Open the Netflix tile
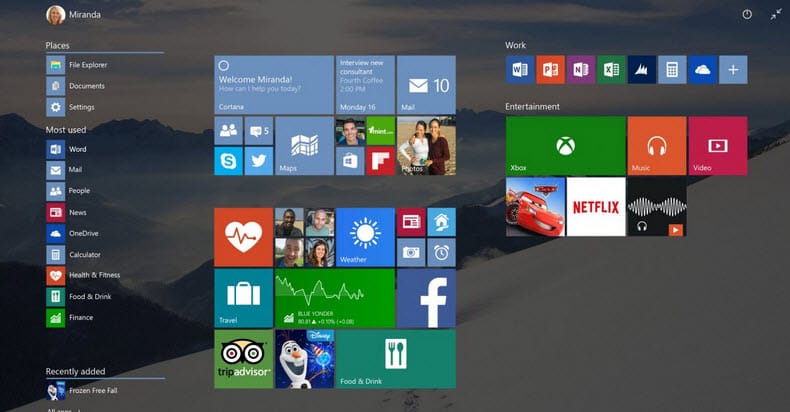 pyautogui.click(x=595, y=207)
